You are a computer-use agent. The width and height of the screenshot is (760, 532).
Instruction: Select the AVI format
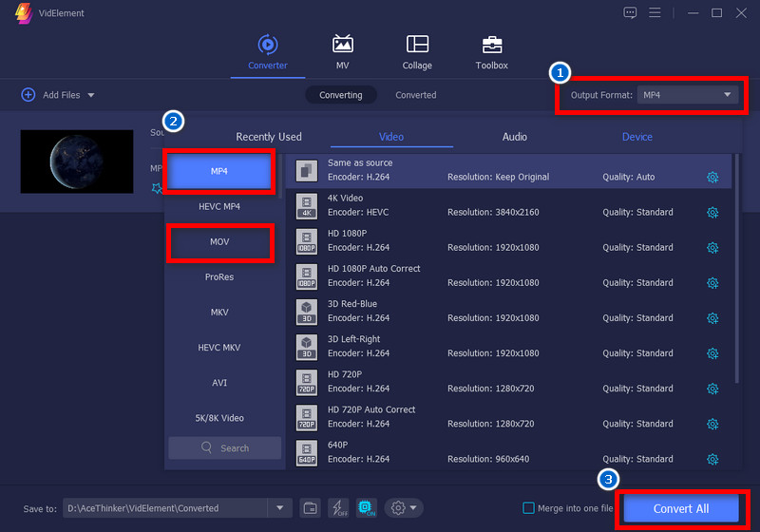[x=219, y=383]
